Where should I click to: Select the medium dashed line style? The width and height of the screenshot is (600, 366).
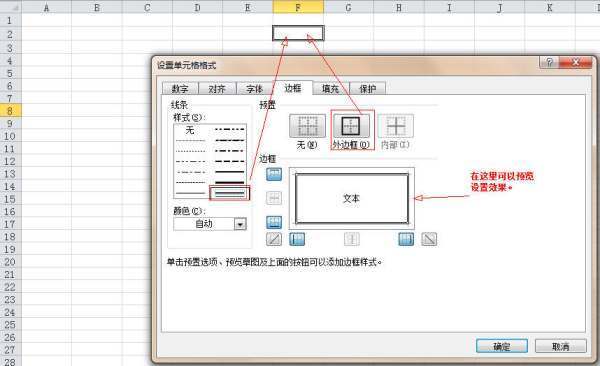[x=229, y=161]
